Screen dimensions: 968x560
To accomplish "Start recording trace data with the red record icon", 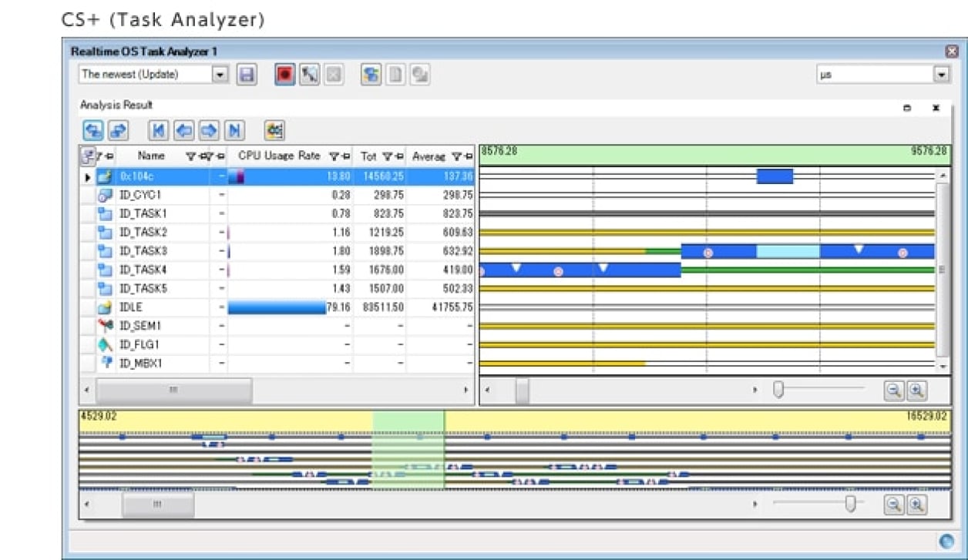I will (x=284, y=75).
